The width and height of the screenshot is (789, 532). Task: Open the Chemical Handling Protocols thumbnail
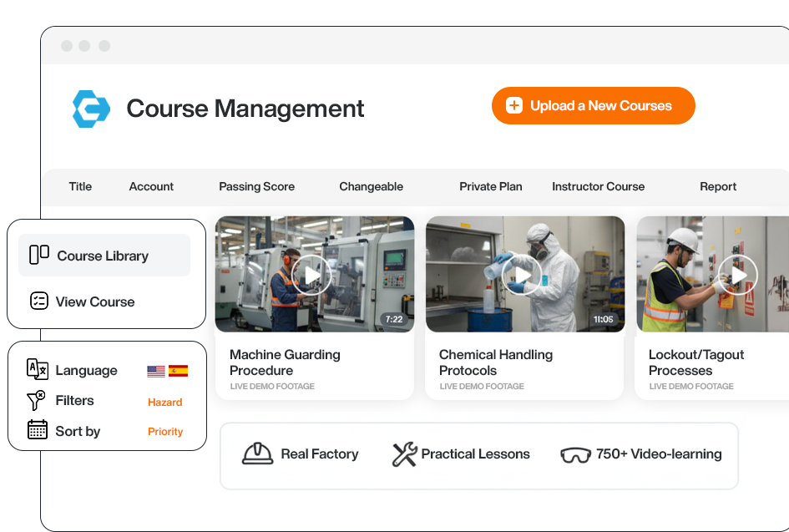tap(525, 275)
